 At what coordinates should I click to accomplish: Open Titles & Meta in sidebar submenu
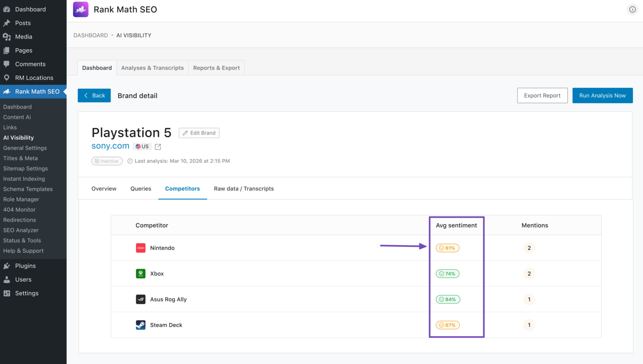pyautogui.click(x=21, y=158)
